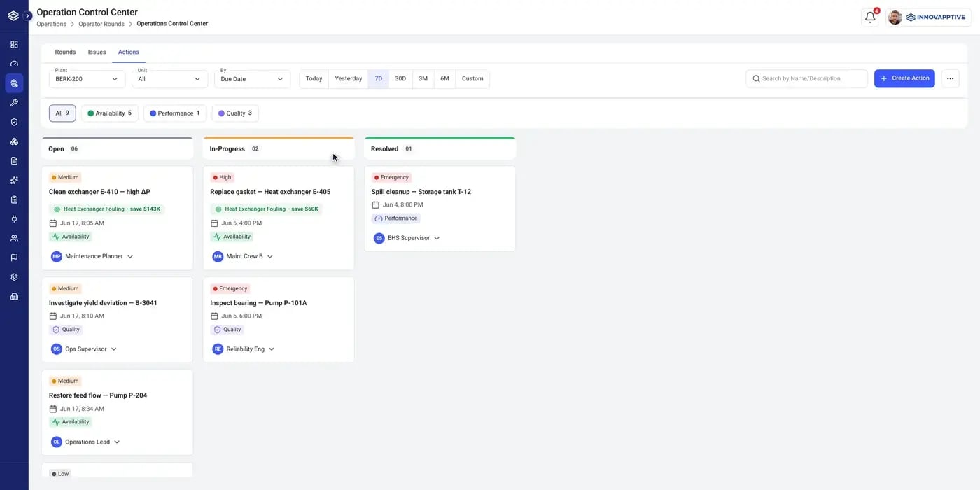Expand Maint Crew B assignee dropdown

[270, 257]
